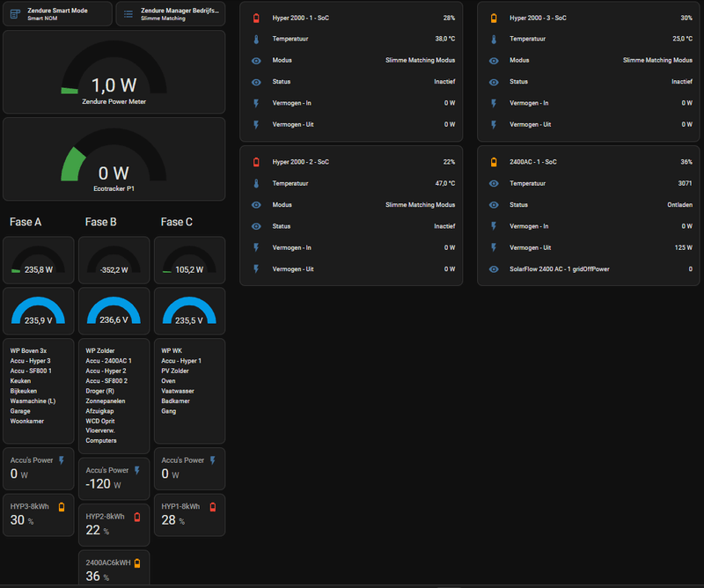The image size is (704, 588).
Task: Click the 25,0 °C temperature value
Action: coord(682,39)
